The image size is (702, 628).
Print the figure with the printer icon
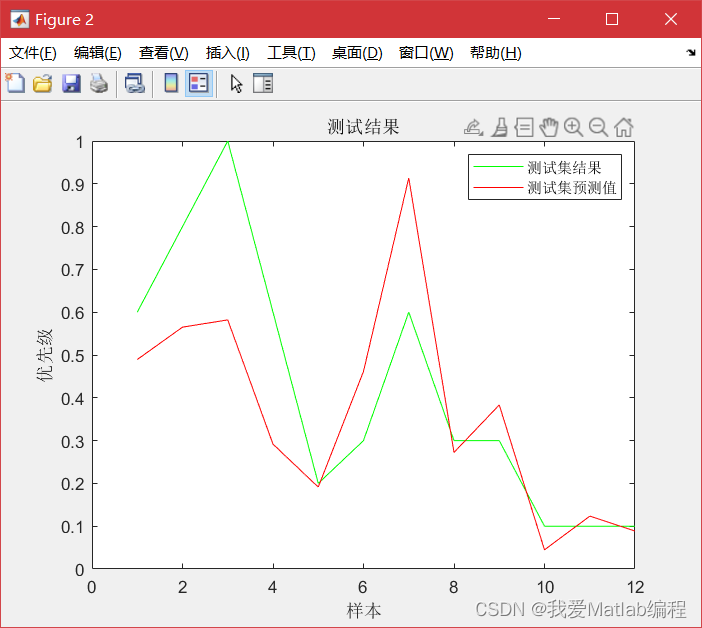click(x=99, y=84)
